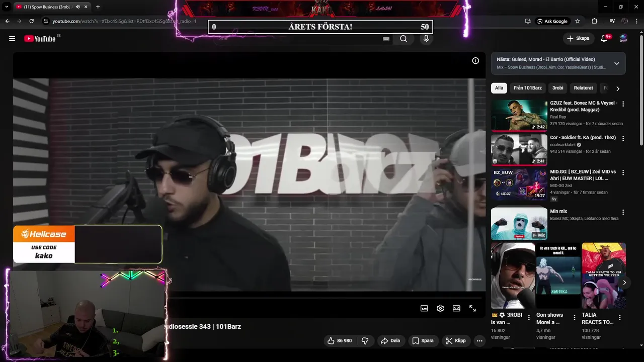Viewport: 644px width, 362px height.
Task: Share the video with Dela
Action: [390, 341]
